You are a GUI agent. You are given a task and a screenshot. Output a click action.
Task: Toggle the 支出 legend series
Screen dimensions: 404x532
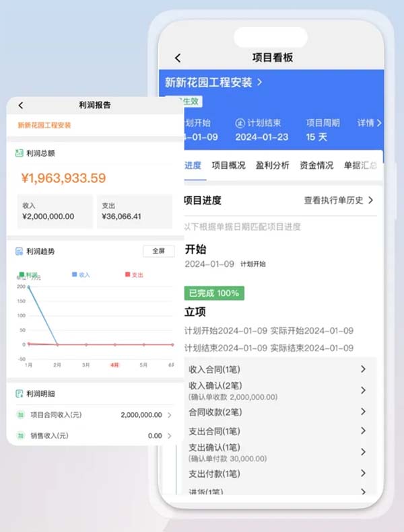pyautogui.click(x=133, y=274)
